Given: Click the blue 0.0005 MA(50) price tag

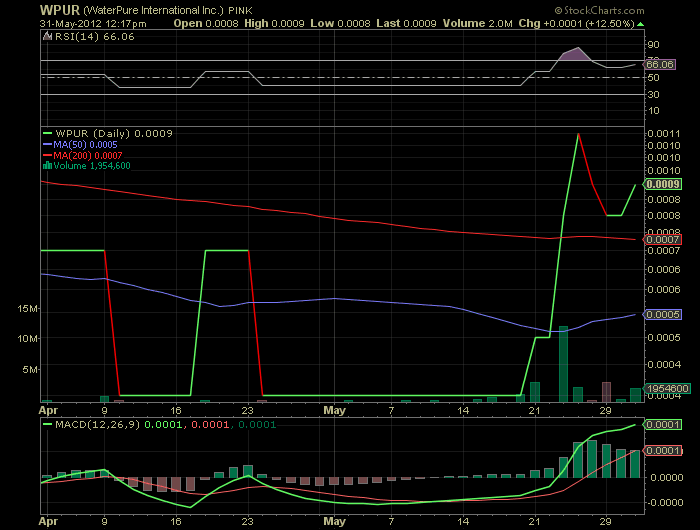Looking at the screenshot, I should tap(662, 315).
